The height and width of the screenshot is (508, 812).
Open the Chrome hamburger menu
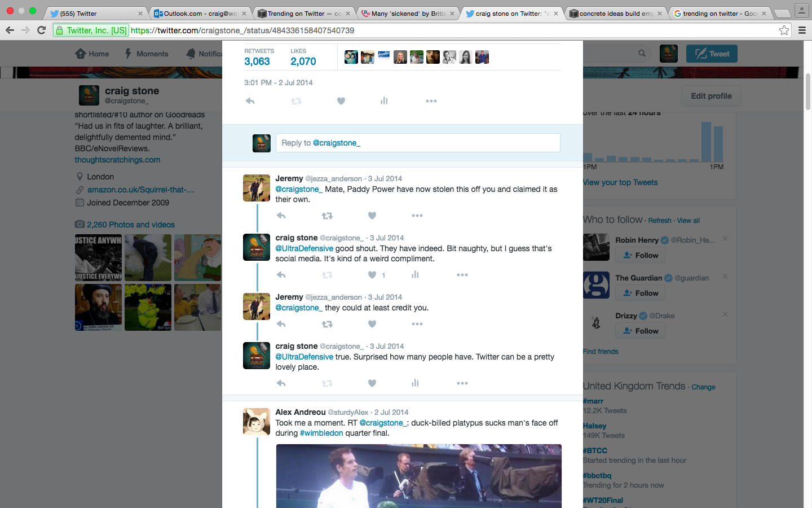pyautogui.click(x=802, y=30)
